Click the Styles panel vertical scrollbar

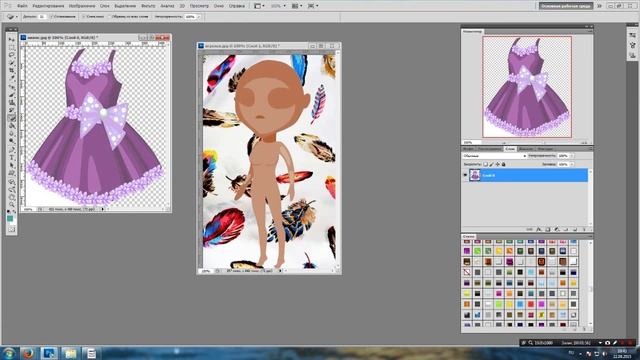click(x=590, y=283)
